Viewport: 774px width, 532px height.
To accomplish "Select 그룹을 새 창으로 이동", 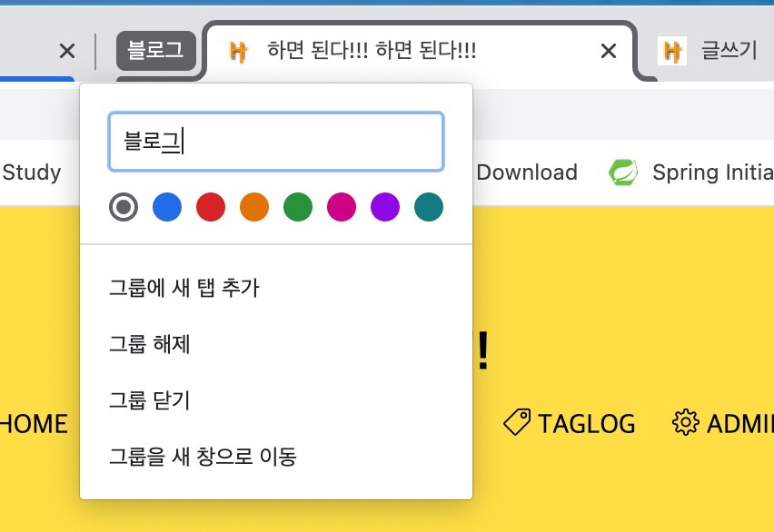I will (x=276, y=457).
